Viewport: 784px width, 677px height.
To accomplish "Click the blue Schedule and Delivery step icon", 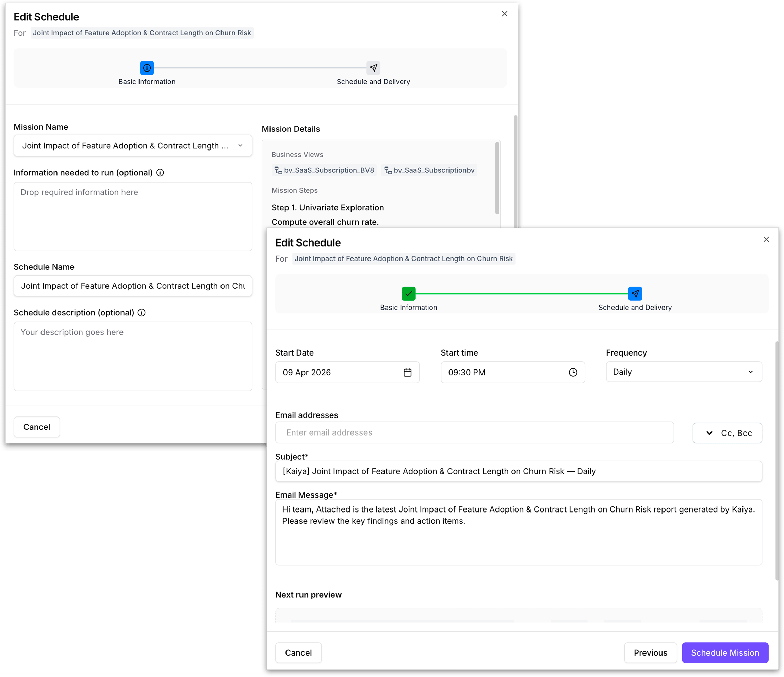I will (635, 294).
